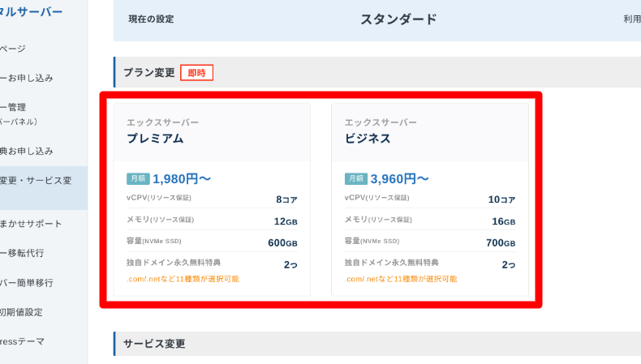The height and width of the screenshot is (364, 641).
Task: Click the 3,960円〜 monthly price
Action: pyautogui.click(x=400, y=179)
